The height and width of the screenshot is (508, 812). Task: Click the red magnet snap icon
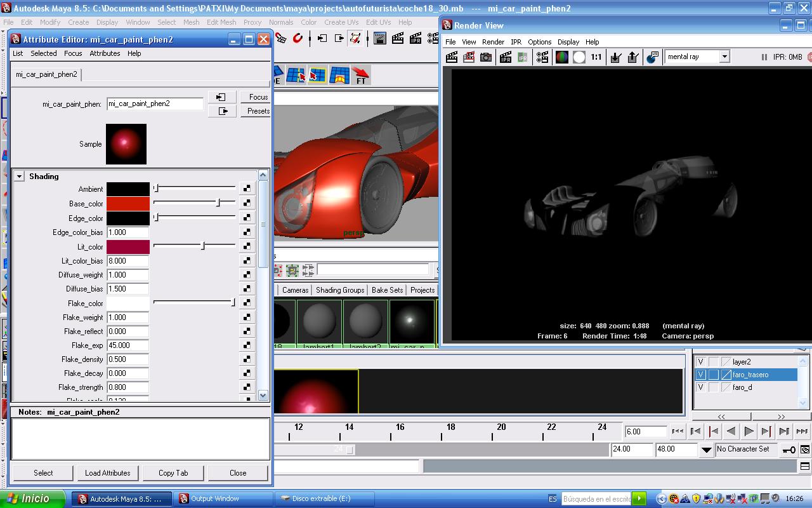pos(298,39)
